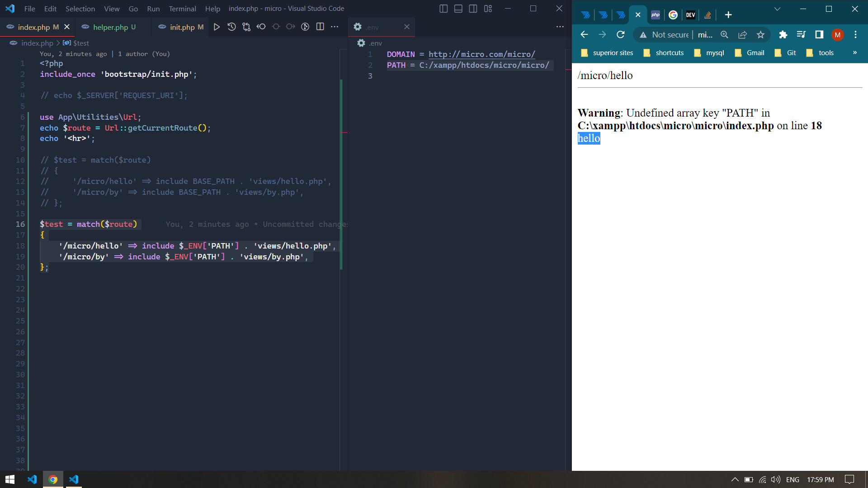Switch to the Stack Overflow Chrome tab

(708, 15)
